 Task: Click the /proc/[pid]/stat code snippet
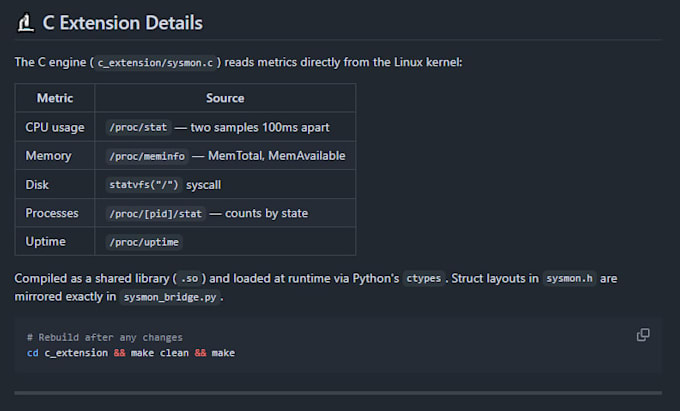[156, 214]
